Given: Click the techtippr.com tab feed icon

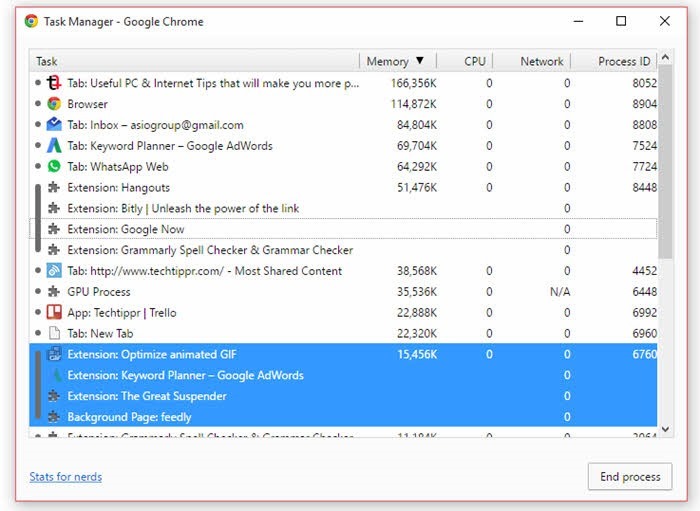Looking at the screenshot, I should pyautogui.click(x=54, y=270).
